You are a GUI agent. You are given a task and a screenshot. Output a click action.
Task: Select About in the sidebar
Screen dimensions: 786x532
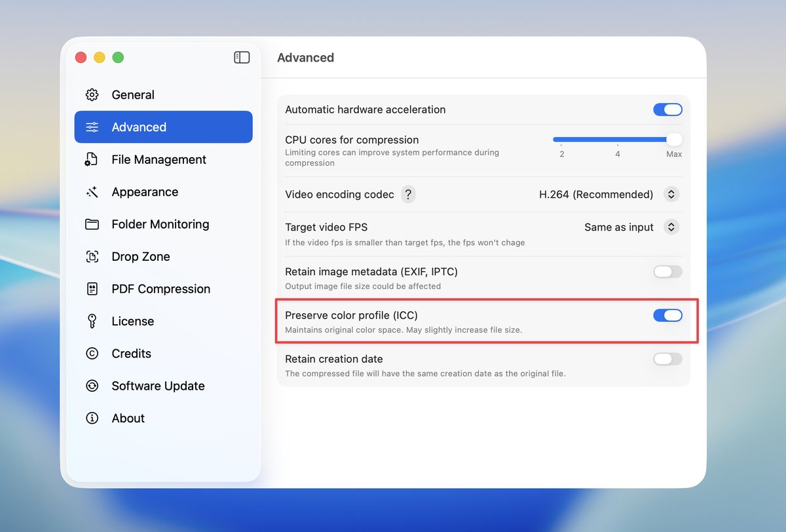[x=128, y=418]
